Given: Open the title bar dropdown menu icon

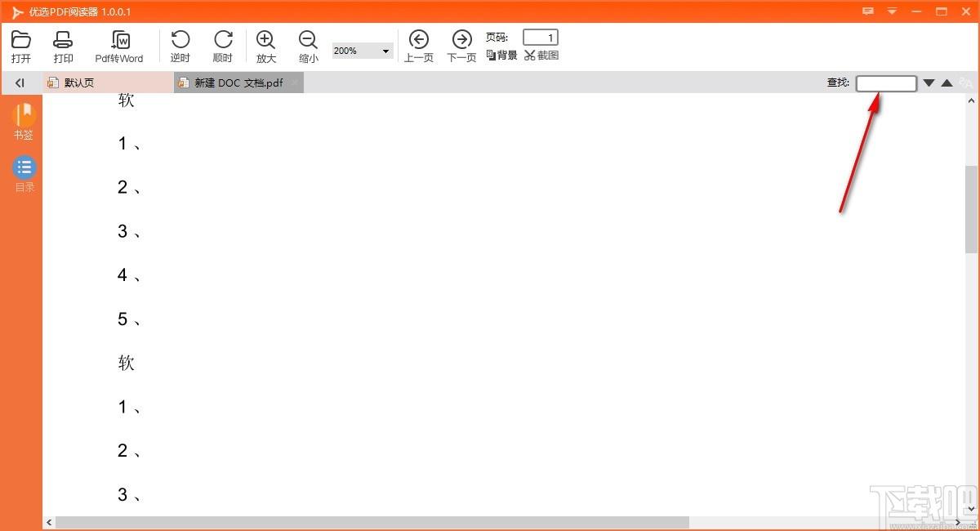Looking at the screenshot, I should tap(892, 11).
